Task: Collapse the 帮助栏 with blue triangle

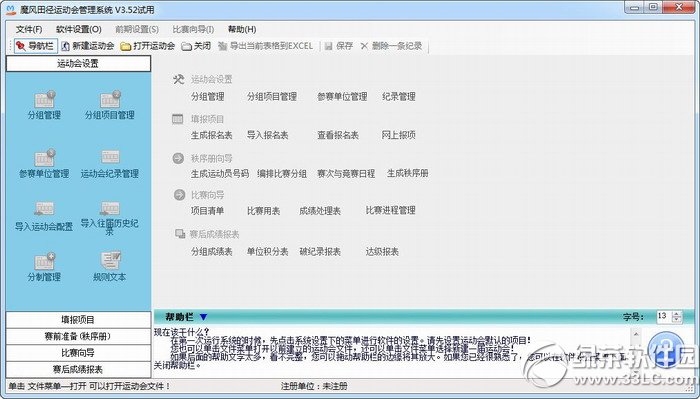Action: [x=204, y=317]
